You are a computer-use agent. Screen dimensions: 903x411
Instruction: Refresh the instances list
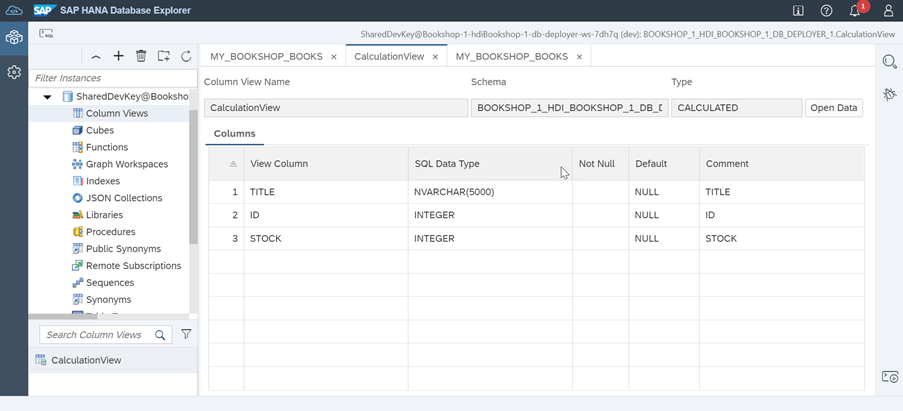click(186, 56)
